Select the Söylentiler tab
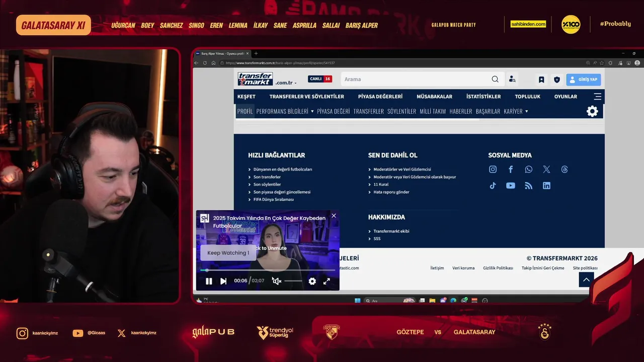This screenshot has height=362, width=644. (x=401, y=111)
